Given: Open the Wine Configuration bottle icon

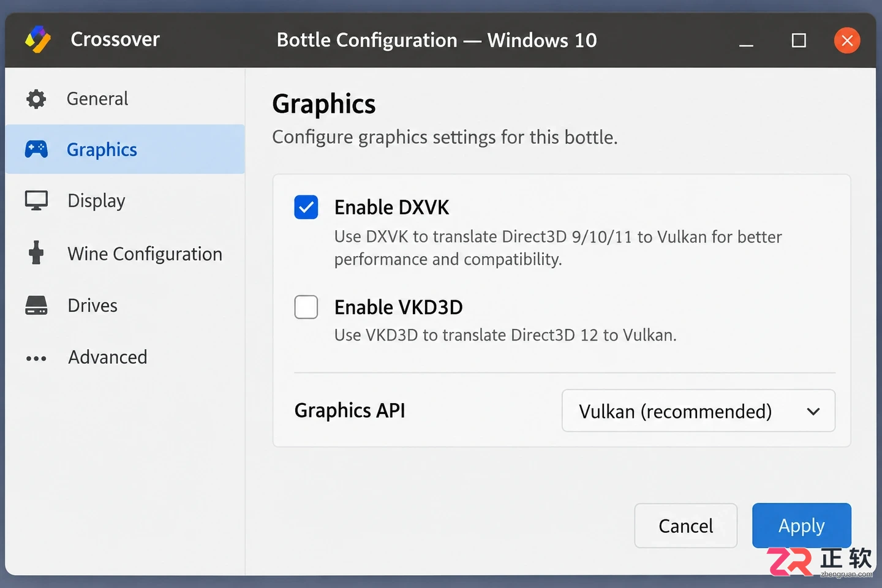Looking at the screenshot, I should pyautogui.click(x=36, y=252).
